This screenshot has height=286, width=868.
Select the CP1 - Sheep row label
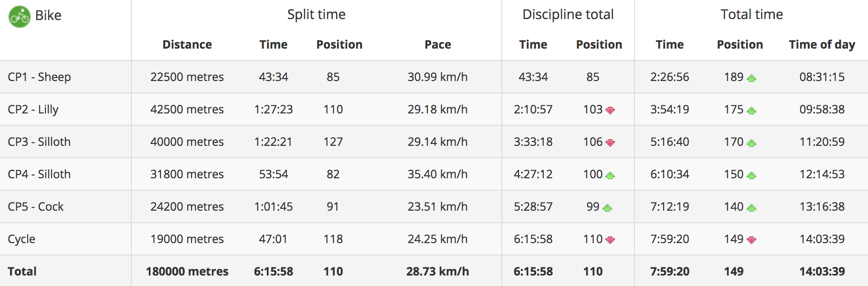click(39, 77)
